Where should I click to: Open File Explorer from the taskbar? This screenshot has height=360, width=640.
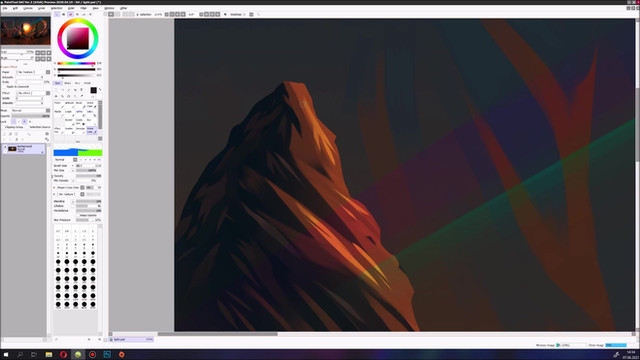coord(49,354)
